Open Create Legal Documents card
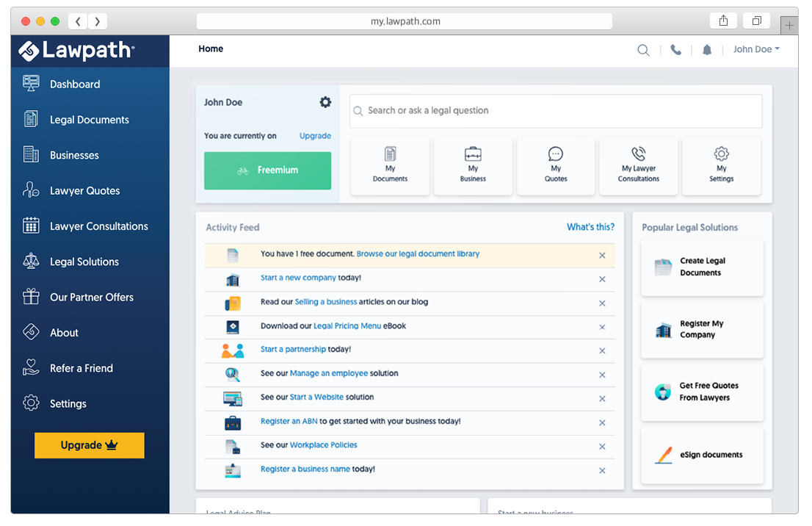The height and width of the screenshot is (526, 812). (702, 267)
